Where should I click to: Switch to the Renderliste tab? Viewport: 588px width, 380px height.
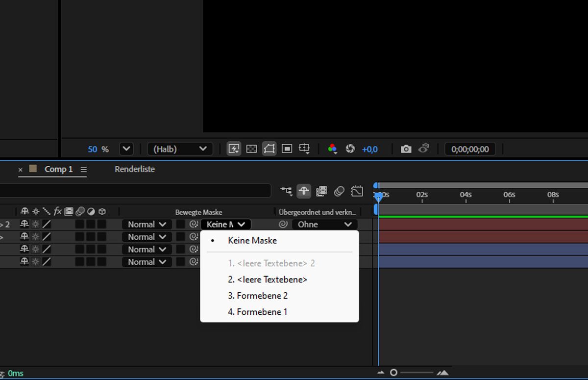(x=135, y=169)
